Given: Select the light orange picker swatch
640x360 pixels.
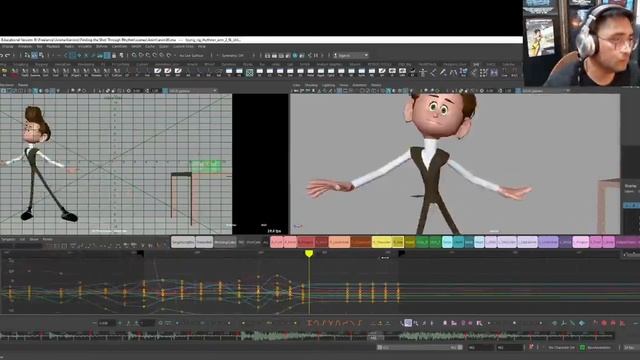Looking at the screenshot, I should point(339,242).
